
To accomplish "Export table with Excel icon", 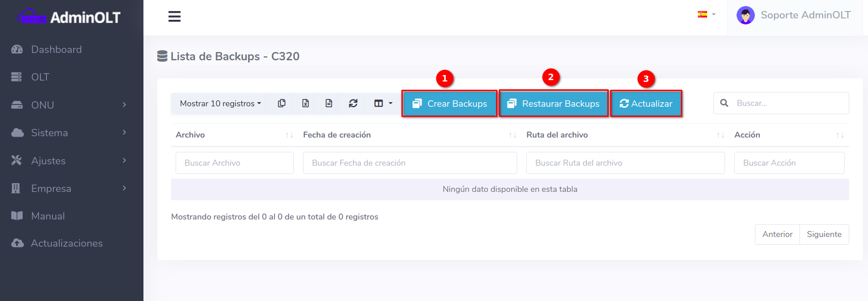I will (x=305, y=104).
